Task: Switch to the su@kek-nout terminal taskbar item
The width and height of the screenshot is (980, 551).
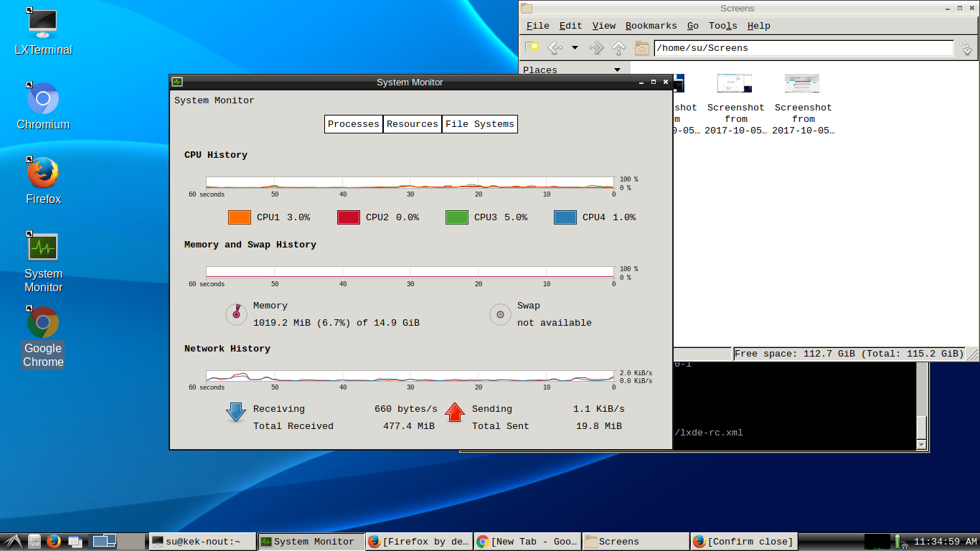Action: pyautogui.click(x=202, y=542)
